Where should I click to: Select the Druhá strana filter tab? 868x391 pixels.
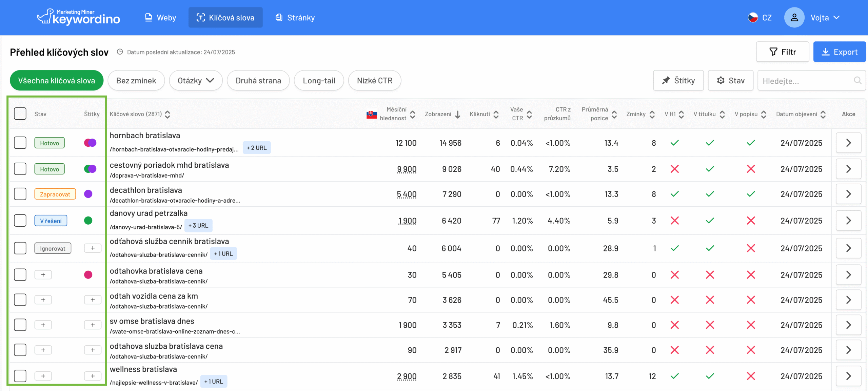[x=258, y=80]
